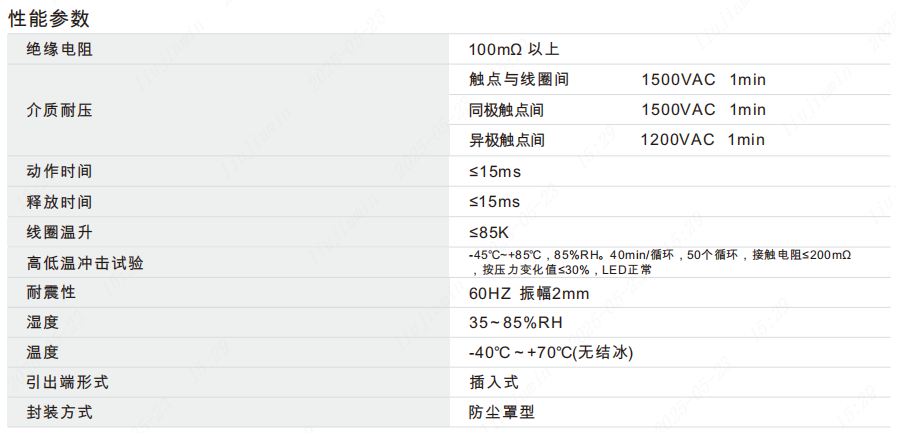Viewport: 897px width, 433px height.
Task: Click the 高低温冲击试验 row label
Action: click(84, 263)
